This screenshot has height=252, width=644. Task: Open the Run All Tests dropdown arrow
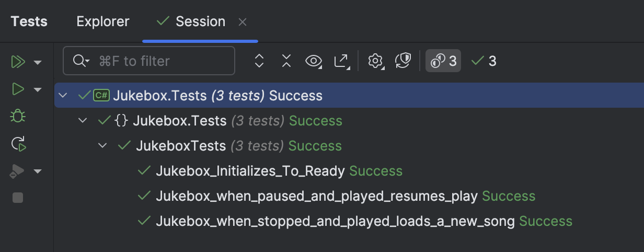point(38,63)
